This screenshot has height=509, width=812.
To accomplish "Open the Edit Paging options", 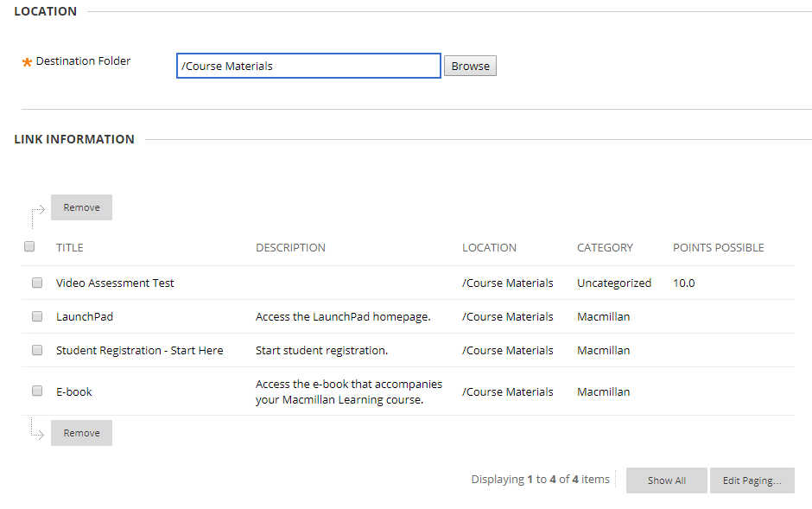I will [x=752, y=480].
